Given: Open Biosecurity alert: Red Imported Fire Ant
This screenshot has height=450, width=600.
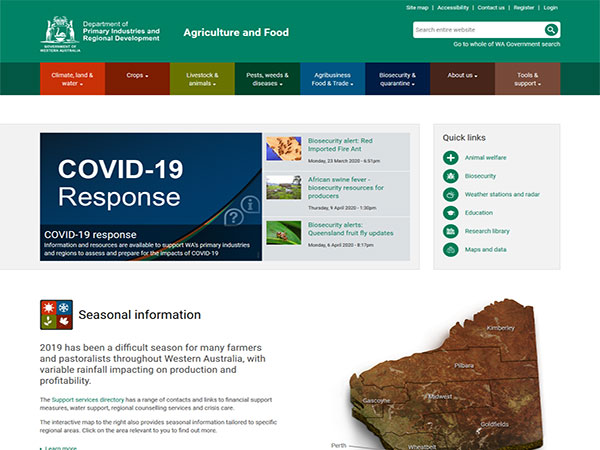Looking at the screenshot, I should [x=340, y=145].
